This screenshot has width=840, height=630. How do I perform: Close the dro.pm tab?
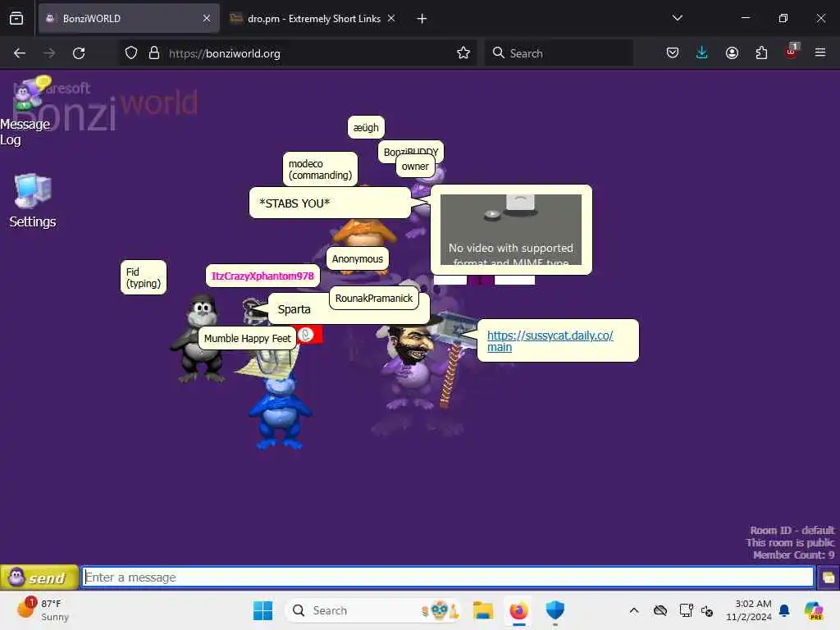(x=391, y=18)
